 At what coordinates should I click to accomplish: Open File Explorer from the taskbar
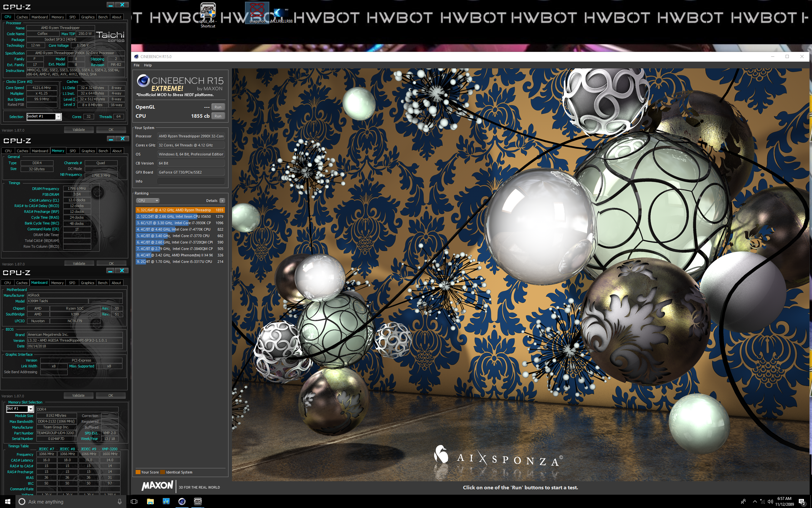point(150,501)
